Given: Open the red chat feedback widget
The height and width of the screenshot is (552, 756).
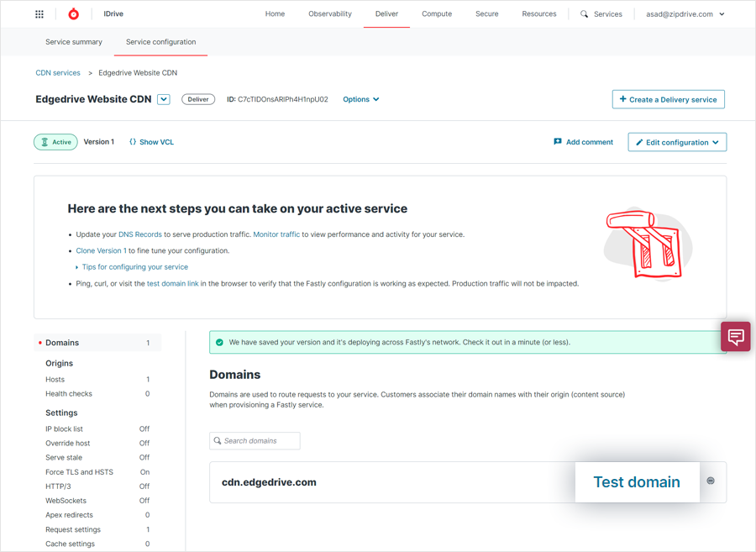Looking at the screenshot, I should 736,336.
